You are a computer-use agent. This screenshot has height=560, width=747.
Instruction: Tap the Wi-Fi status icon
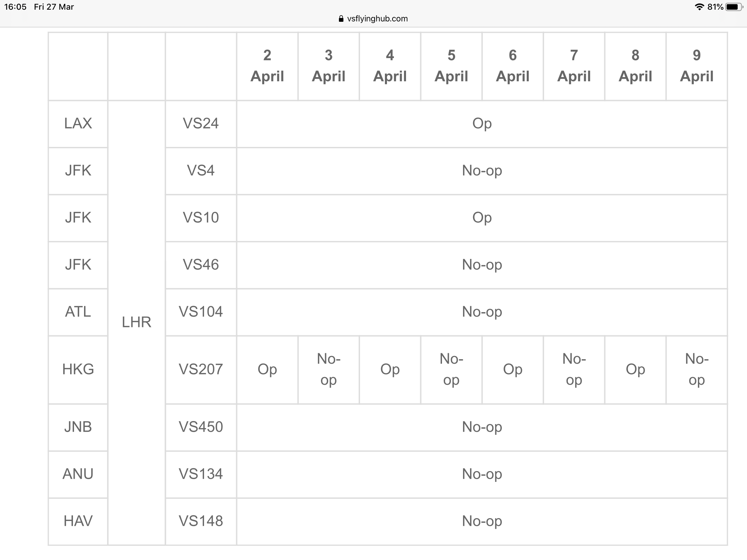699,7
